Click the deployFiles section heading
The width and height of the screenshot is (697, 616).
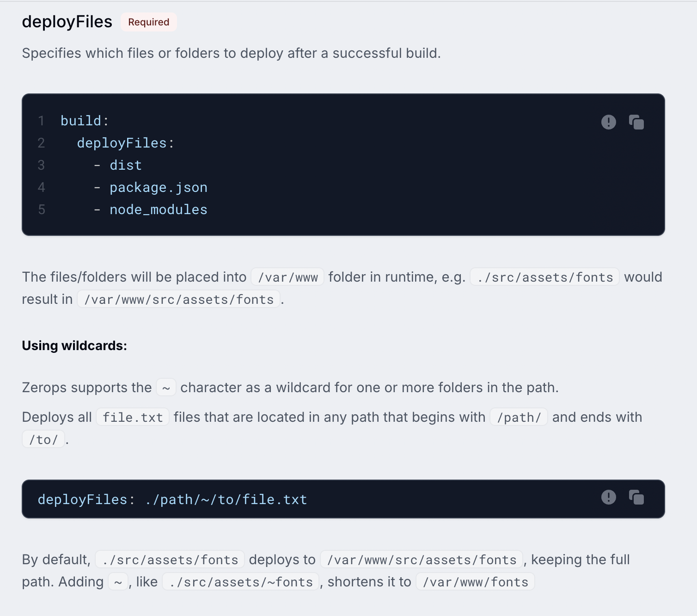click(x=67, y=22)
